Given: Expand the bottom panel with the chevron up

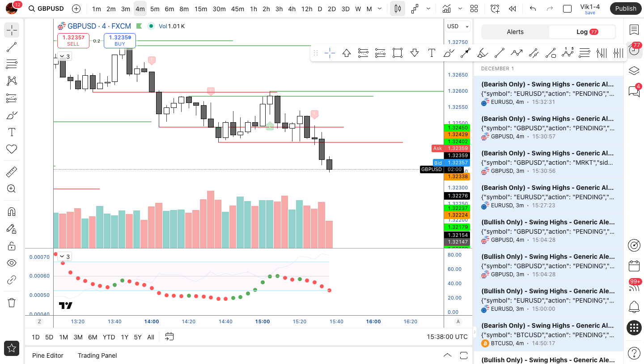Looking at the screenshot, I should (447, 355).
